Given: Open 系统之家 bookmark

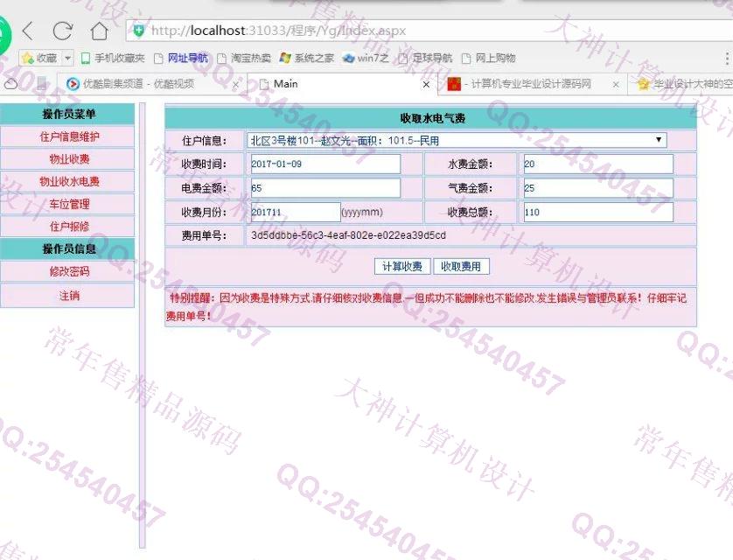Looking at the screenshot, I should (x=307, y=58).
